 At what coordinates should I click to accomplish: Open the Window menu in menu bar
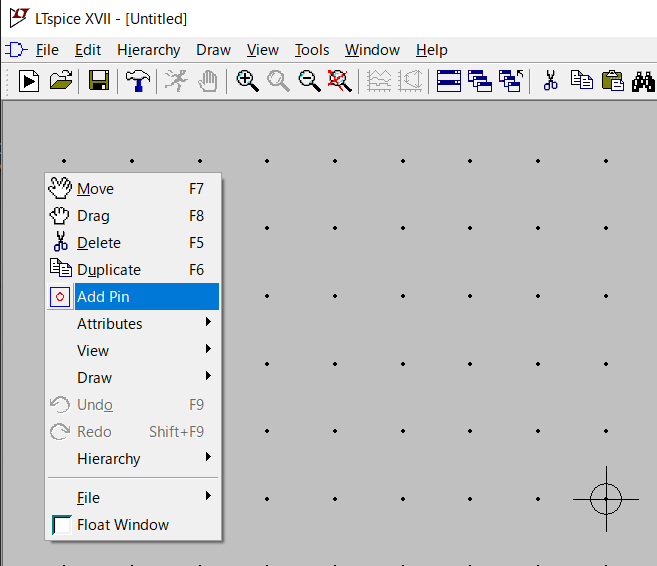tap(372, 50)
